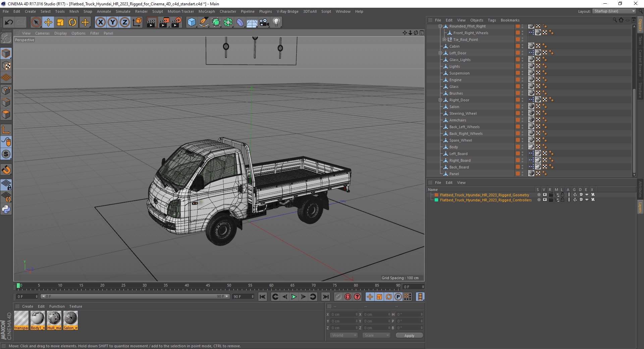Viewport: 644px width, 349px height.
Task: Click the Cabin layer color swatch
Action: tap(518, 46)
